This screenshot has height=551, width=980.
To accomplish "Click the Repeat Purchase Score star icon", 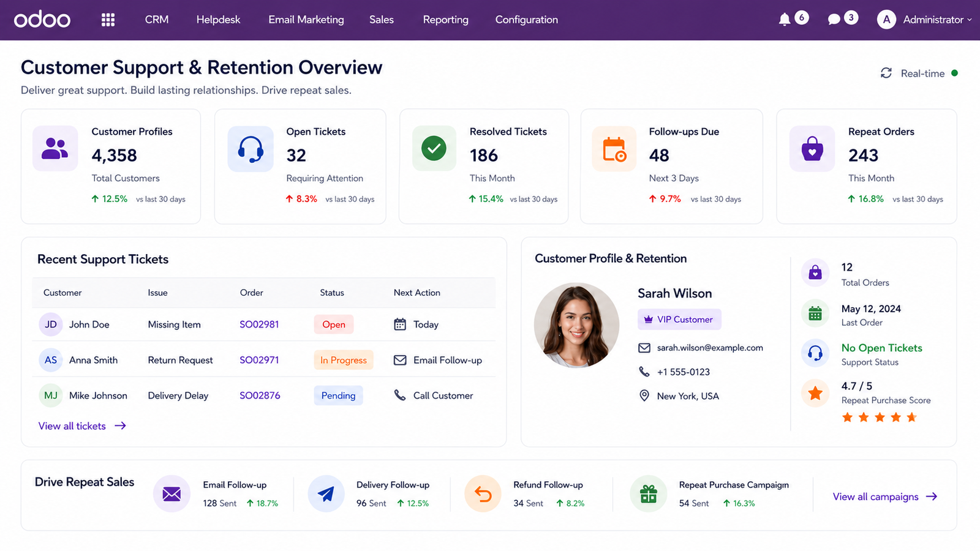I will pos(815,393).
